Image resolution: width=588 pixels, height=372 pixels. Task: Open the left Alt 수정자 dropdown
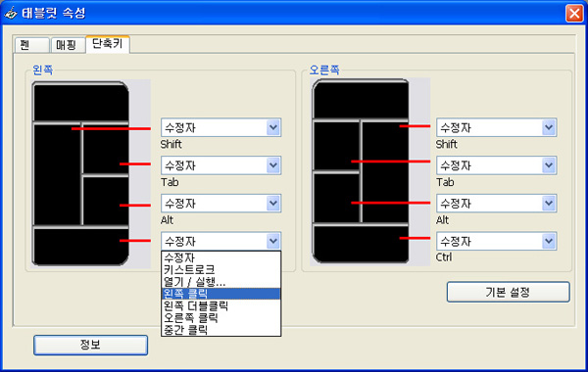[220, 203]
